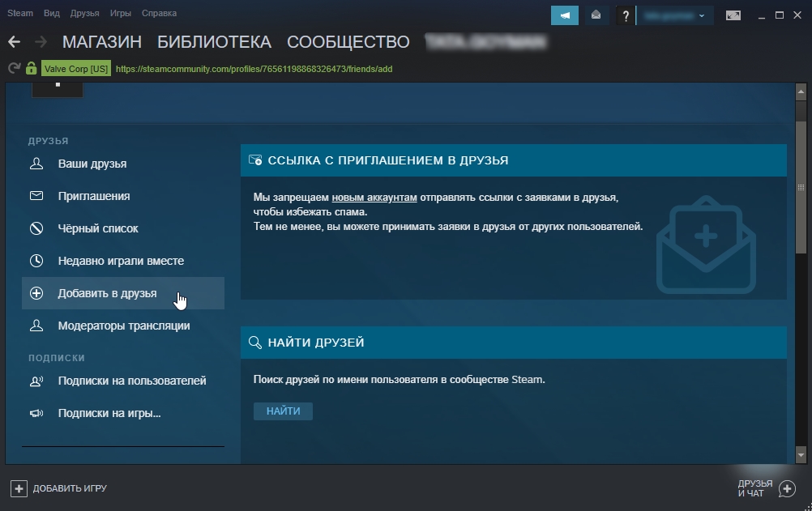Screen dimensions: 812x511
Task: Open Модераторы трансляции in the sidebar
Action: pyautogui.click(x=122, y=326)
